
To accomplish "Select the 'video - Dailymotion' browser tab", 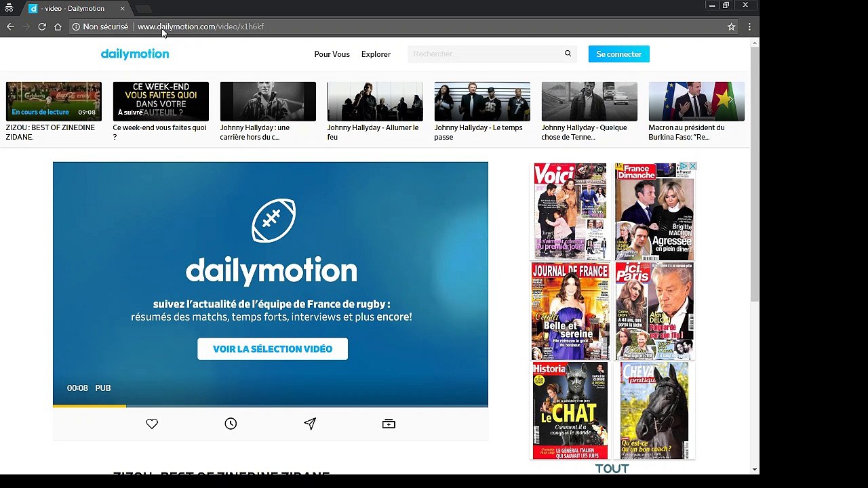I will 76,8.
